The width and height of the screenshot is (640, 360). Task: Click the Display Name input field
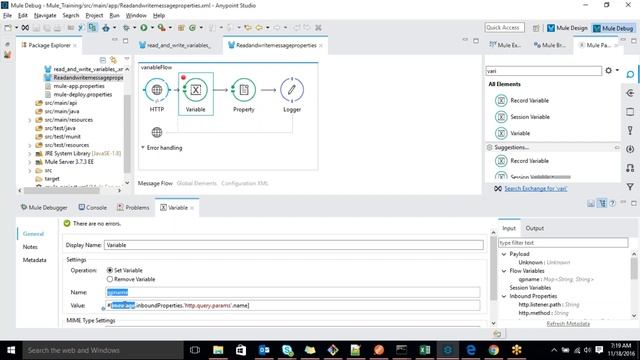coord(294,245)
